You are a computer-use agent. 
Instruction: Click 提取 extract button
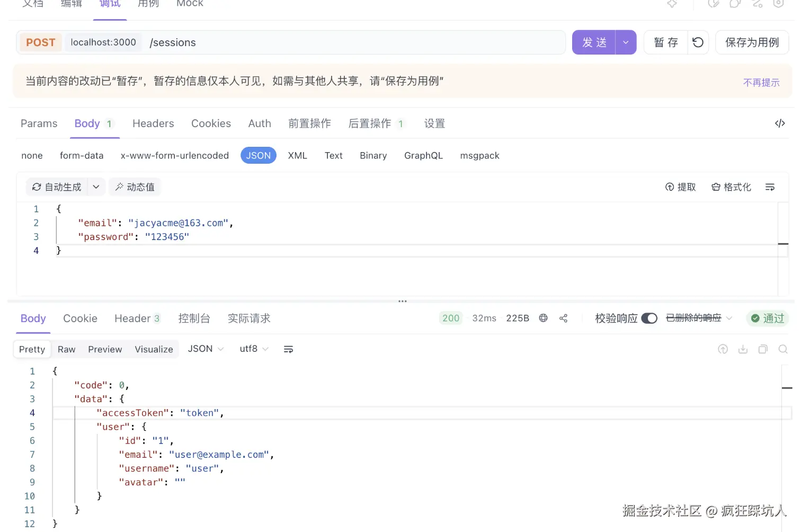681,187
